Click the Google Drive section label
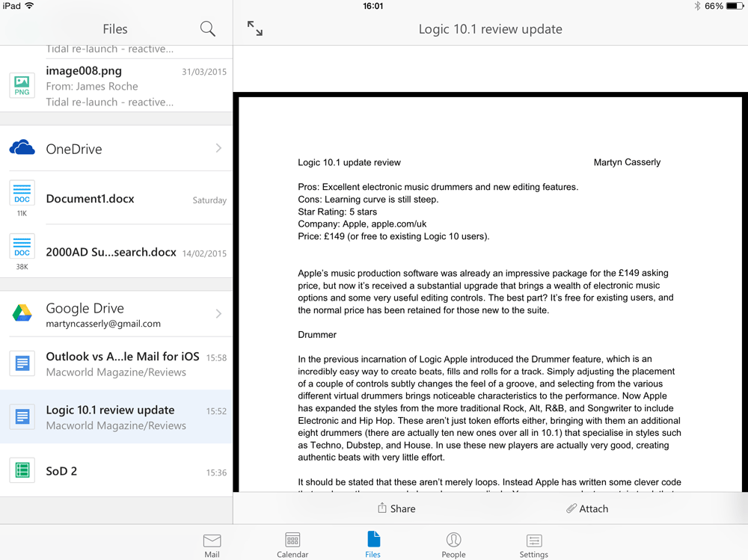The height and width of the screenshot is (560, 748). click(x=85, y=309)
